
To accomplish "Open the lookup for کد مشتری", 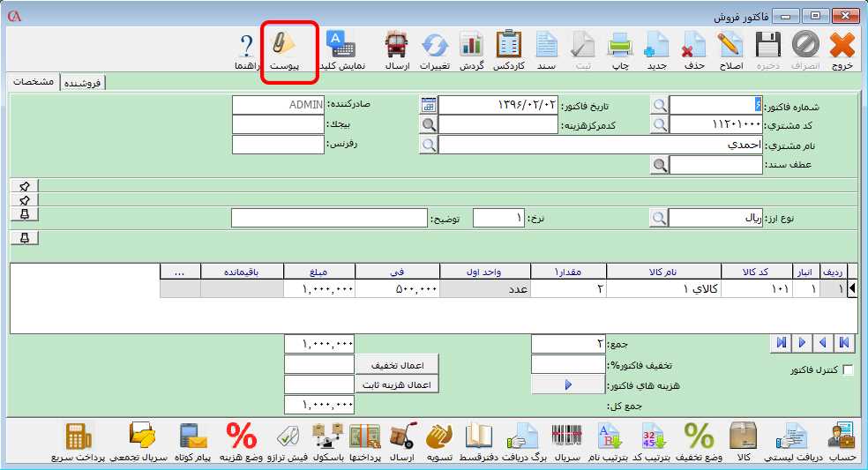I will 660,124.
